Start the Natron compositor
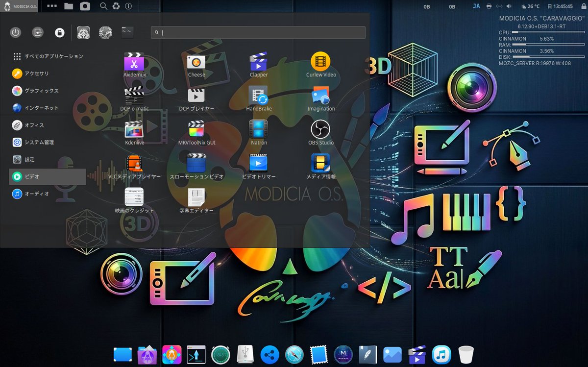Screen dimensions: 588x367 tap(259, 133)
